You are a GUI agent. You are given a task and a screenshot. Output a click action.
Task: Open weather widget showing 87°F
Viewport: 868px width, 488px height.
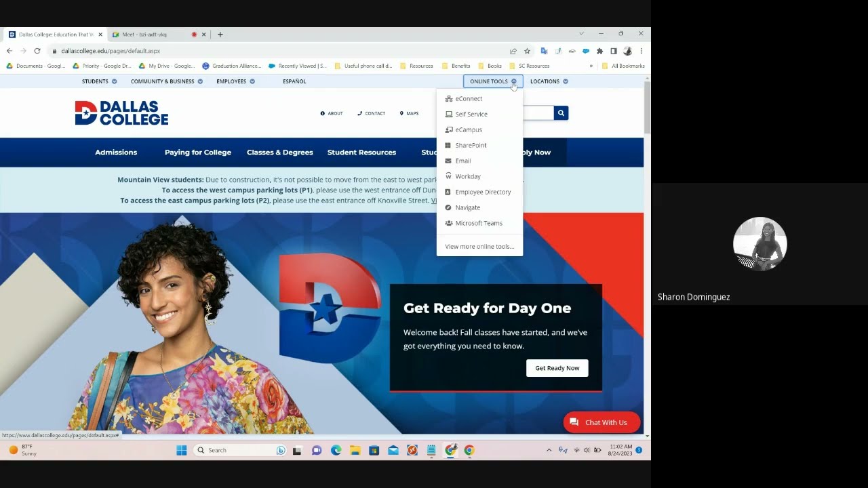click(23, 450)
